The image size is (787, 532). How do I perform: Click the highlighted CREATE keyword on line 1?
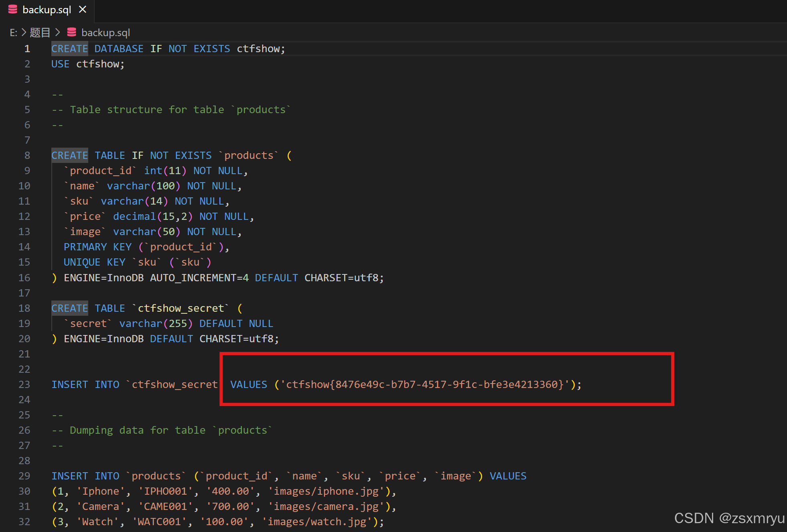(69, 49)
